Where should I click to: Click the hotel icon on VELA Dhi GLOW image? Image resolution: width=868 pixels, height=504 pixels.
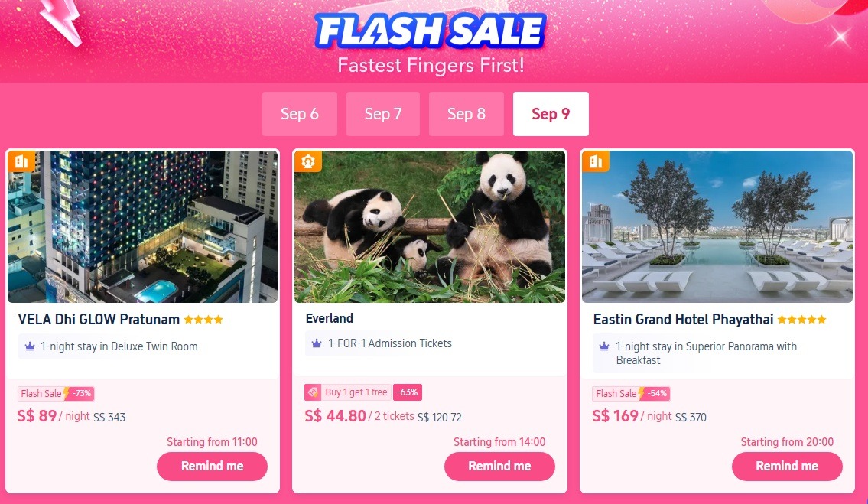click(x=21, y=161)
